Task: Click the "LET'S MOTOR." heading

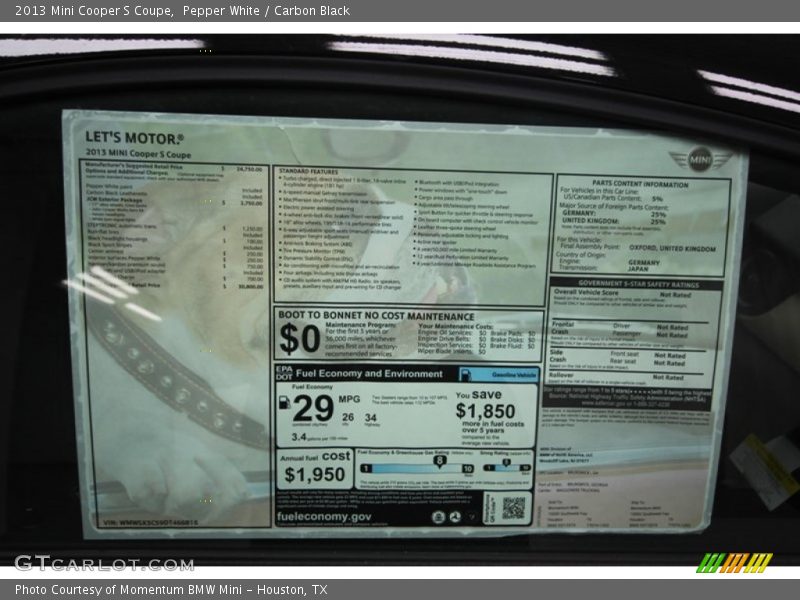Action: [x=134, y=138]
